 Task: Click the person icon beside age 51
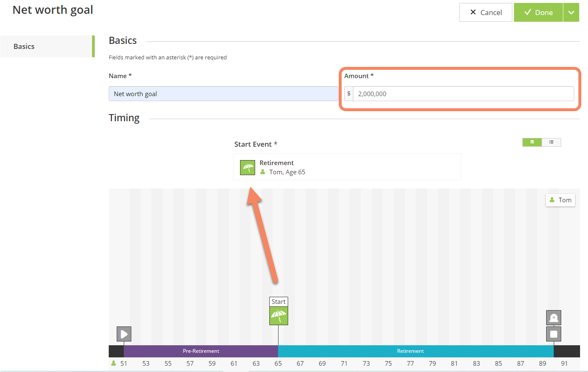[113, 363]
